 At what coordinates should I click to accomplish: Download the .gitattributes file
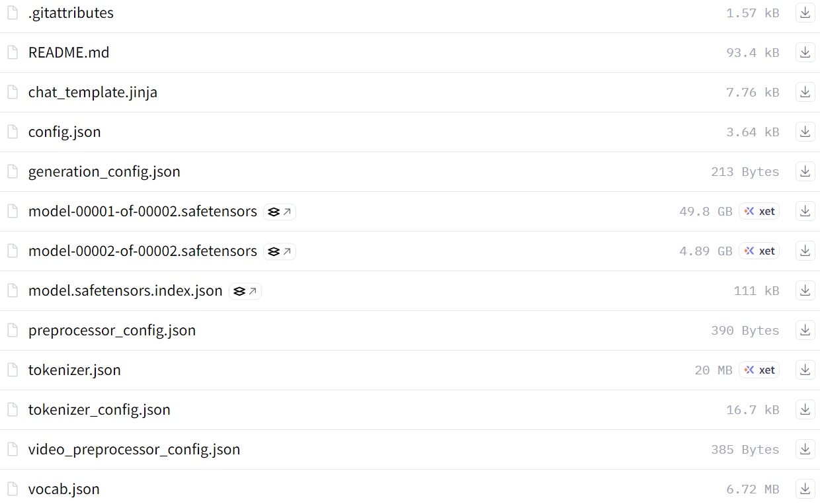805,13
